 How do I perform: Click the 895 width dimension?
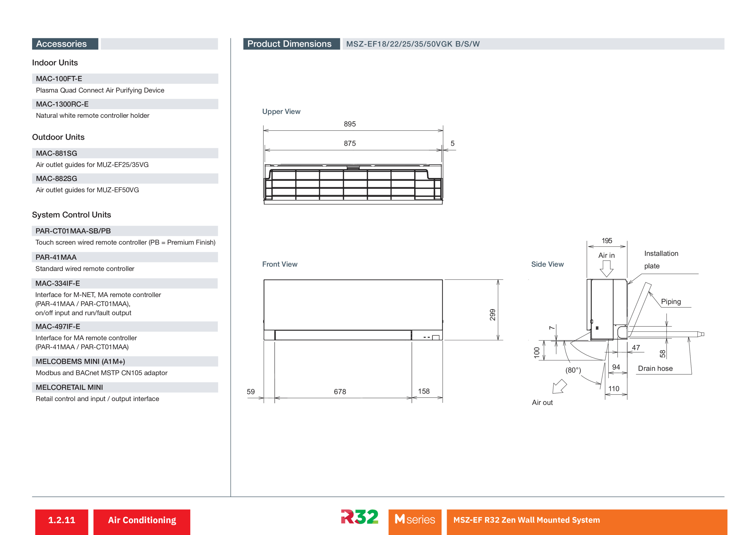[350, 124]
